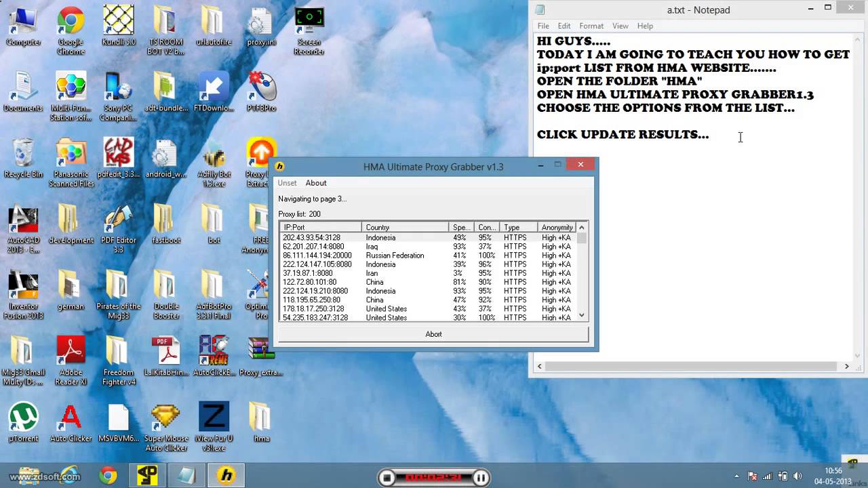Screen dimensions: 868x488
Task: Launch Super Mouse Auto Clicker icon
Action: (x=166, y=428)
